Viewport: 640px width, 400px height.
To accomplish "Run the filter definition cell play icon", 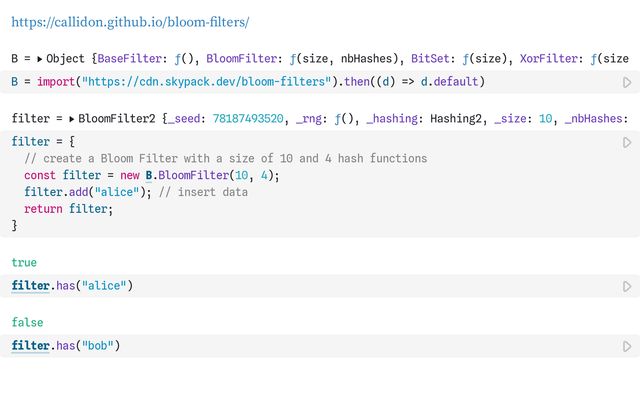I will click(627, 143).
